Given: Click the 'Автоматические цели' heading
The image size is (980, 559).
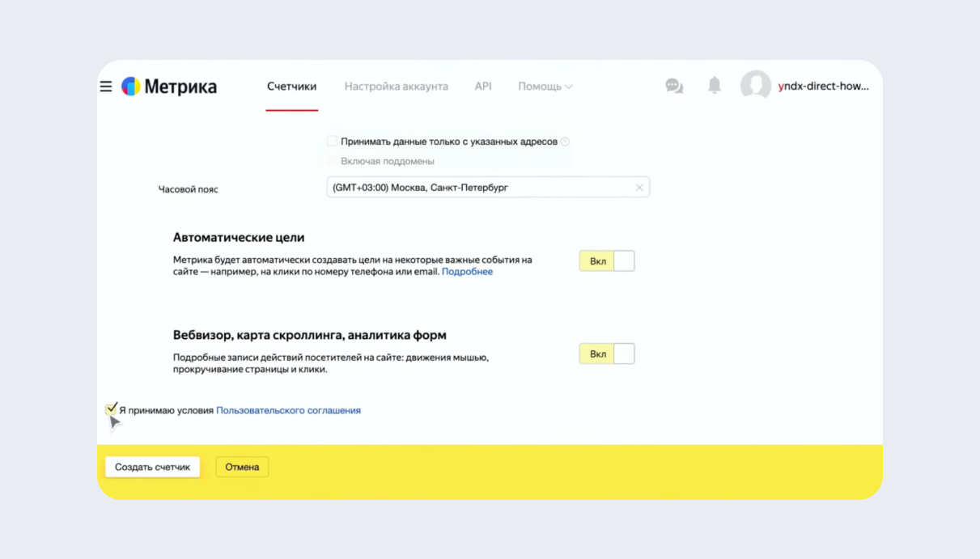Looking at the screenshot, I should click(x=239, y=238).
